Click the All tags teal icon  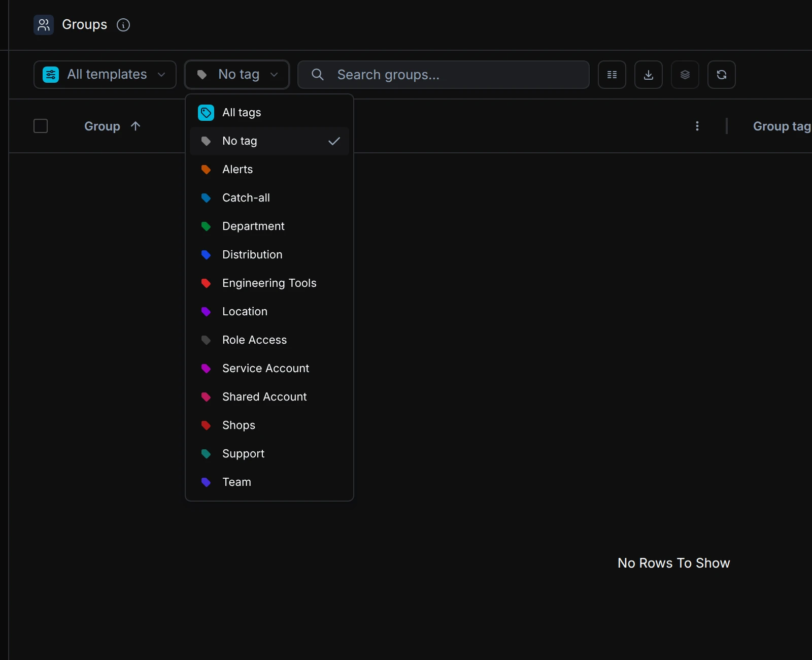(206, 113)
